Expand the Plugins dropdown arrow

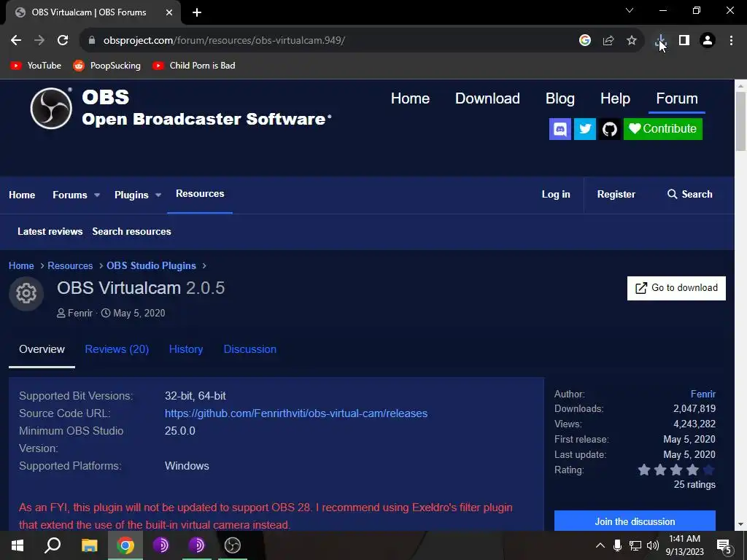click(x=158, y=195)
